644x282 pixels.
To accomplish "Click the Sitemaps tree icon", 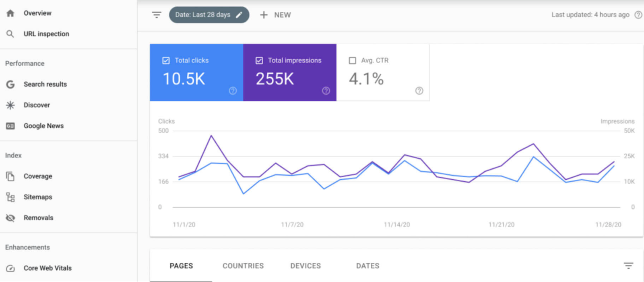I will 10,197.
